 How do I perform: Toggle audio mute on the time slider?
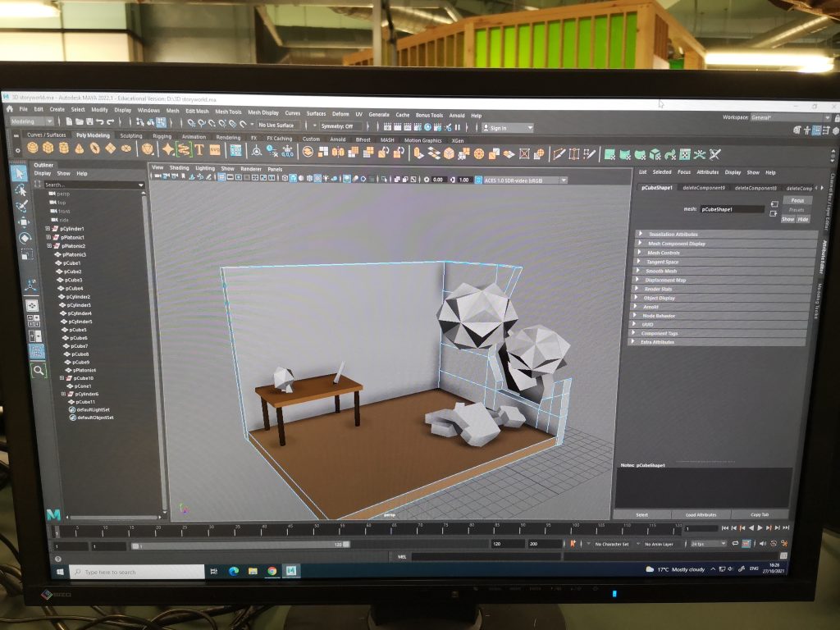tap(763, 543)
